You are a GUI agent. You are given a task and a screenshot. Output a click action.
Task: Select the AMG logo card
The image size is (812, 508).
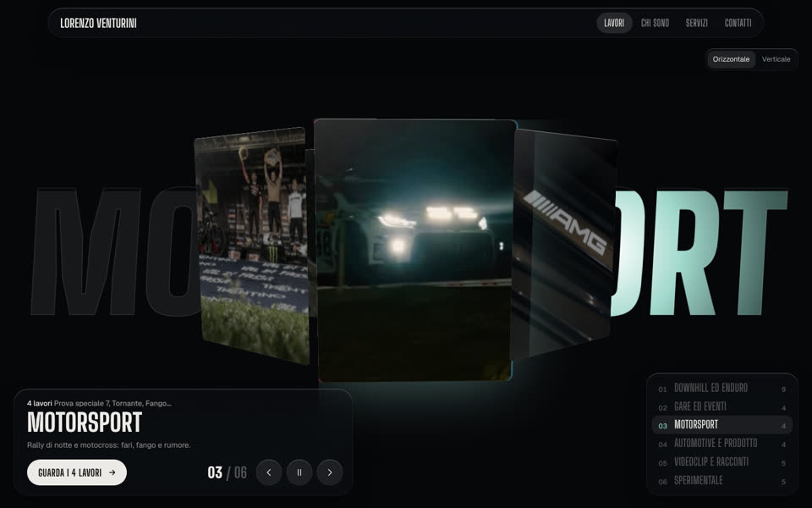tap(564, 244)
